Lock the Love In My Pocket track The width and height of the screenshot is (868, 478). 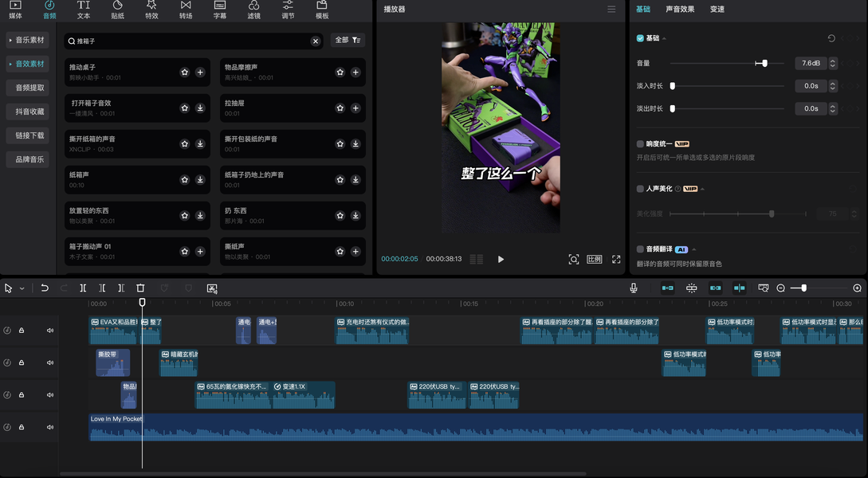22,427
